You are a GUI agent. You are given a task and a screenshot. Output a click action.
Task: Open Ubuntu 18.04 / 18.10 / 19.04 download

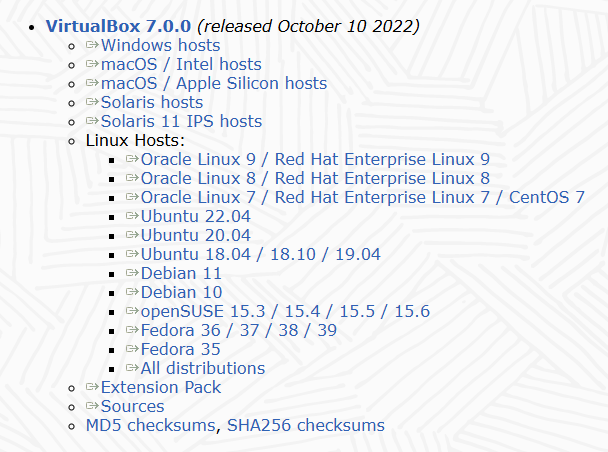click(260, 254)
